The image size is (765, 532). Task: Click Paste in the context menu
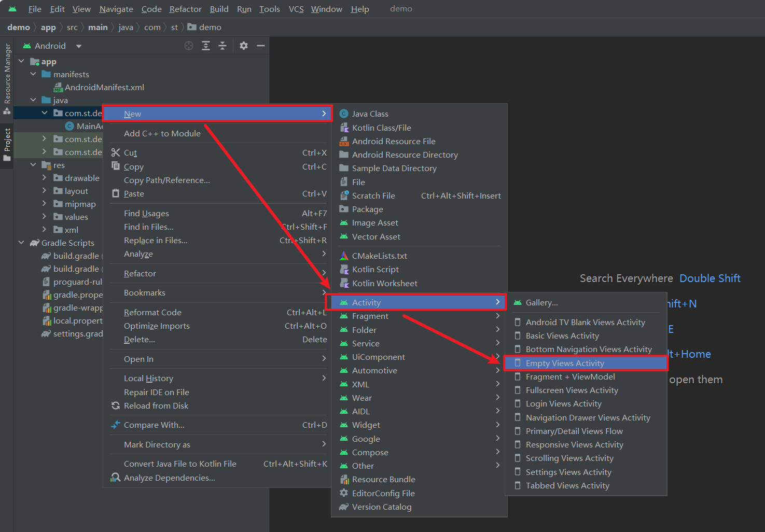click(217, 193)
